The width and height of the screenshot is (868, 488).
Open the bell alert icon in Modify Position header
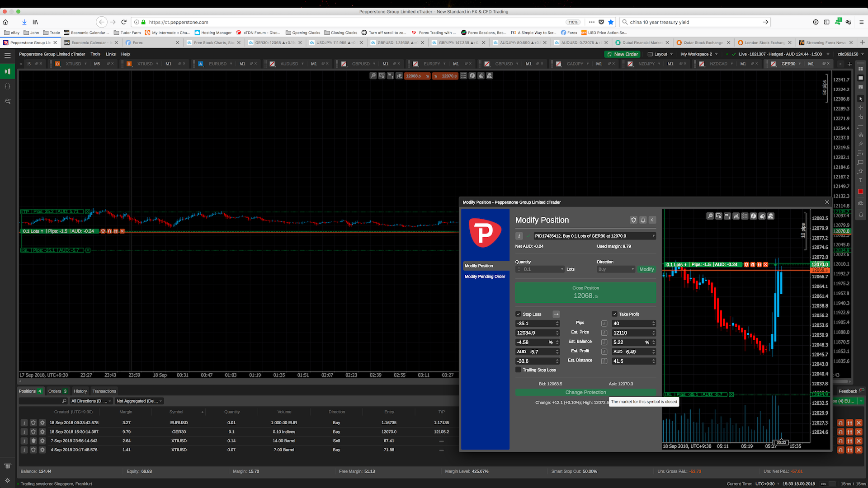tap(643, 220)
